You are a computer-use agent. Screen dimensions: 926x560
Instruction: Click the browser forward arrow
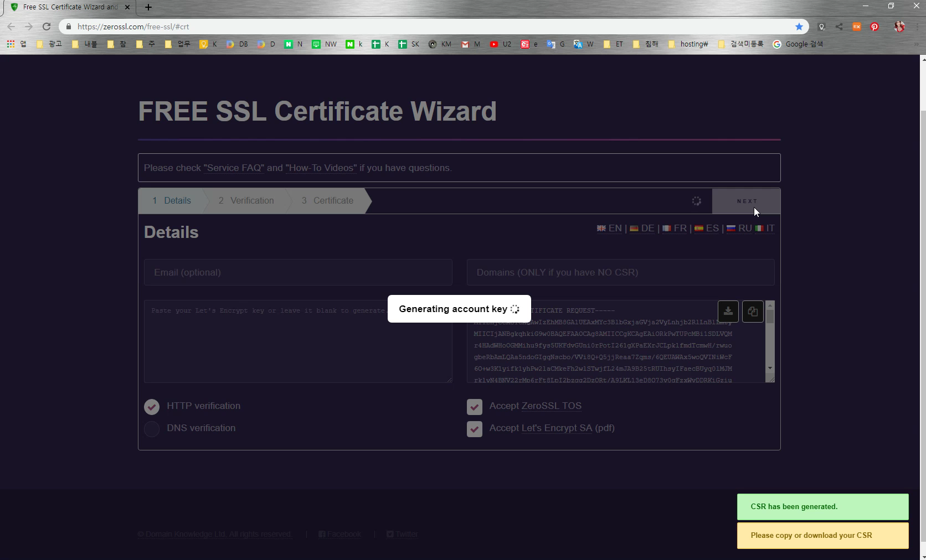click(29, 27)
